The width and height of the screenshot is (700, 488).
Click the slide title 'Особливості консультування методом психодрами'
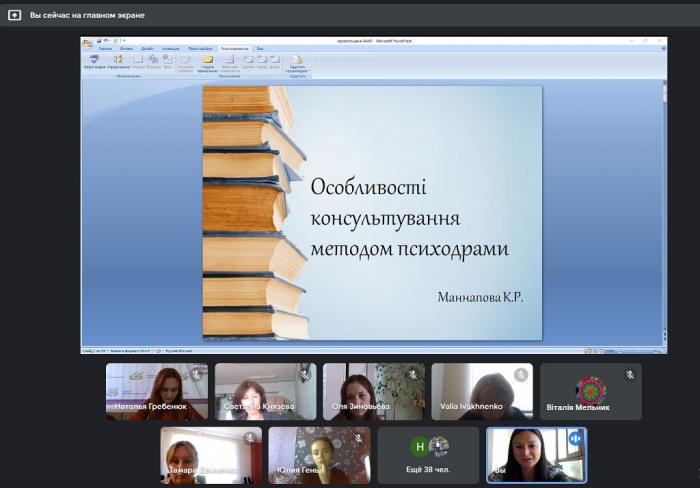(x=409, y=218)
